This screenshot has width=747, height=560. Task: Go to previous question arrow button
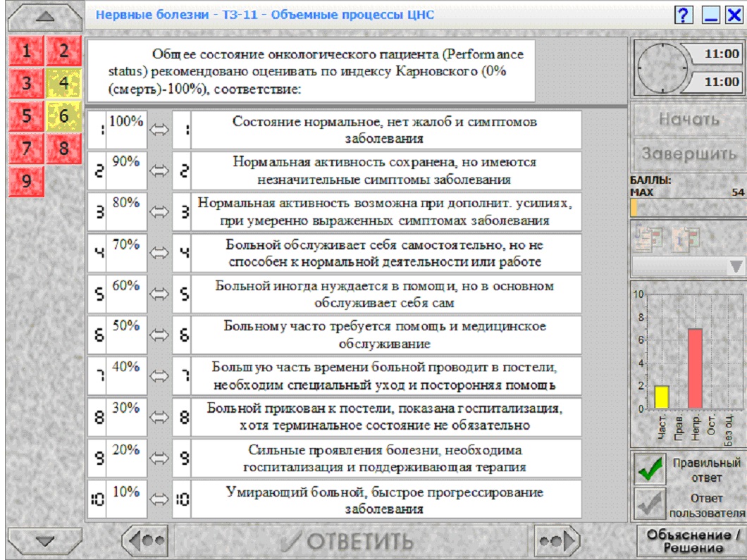click(145, 540)
